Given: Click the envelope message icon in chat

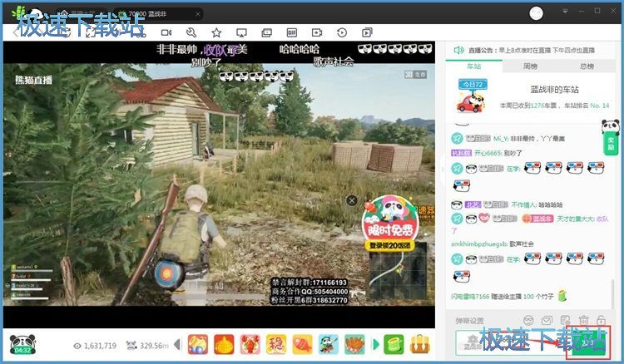Looking at the screenshot, I should point(547,320).
